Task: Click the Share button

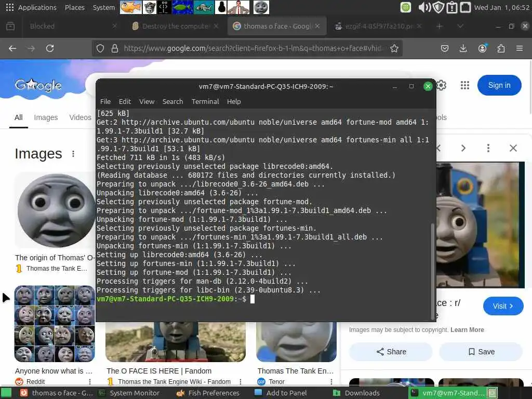Action: tap(391, 352)
